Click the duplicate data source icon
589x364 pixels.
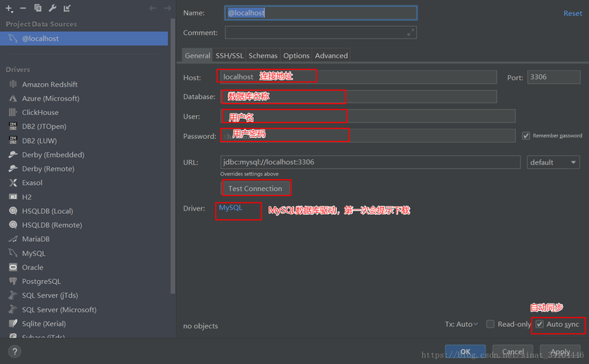pos(37,8)
